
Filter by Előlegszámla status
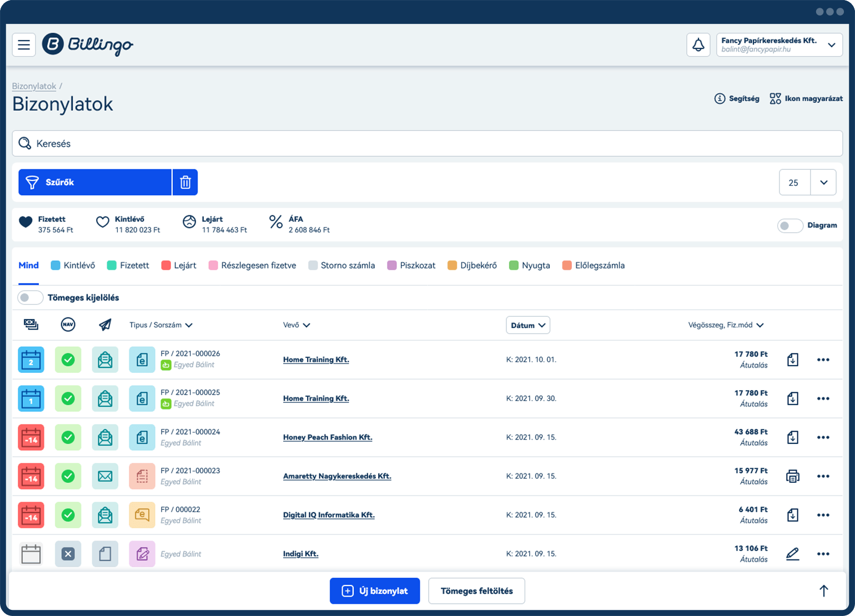tap(594, 265)
